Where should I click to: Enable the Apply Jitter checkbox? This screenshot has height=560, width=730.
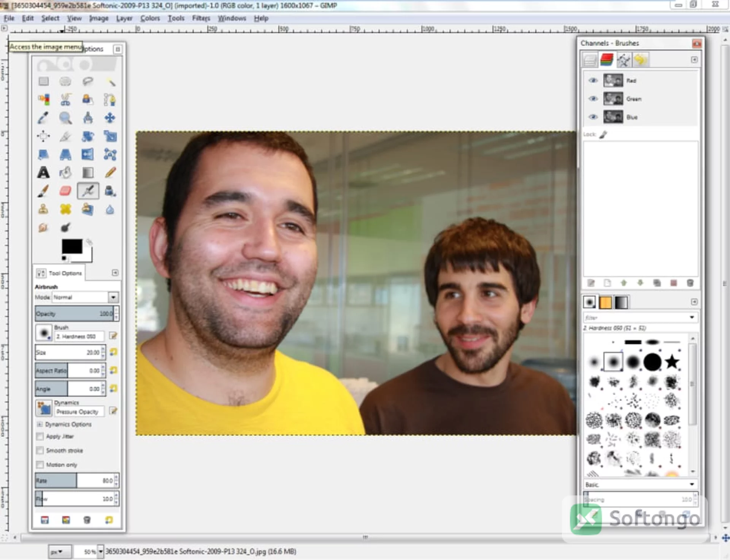click(x=40, y=437)
